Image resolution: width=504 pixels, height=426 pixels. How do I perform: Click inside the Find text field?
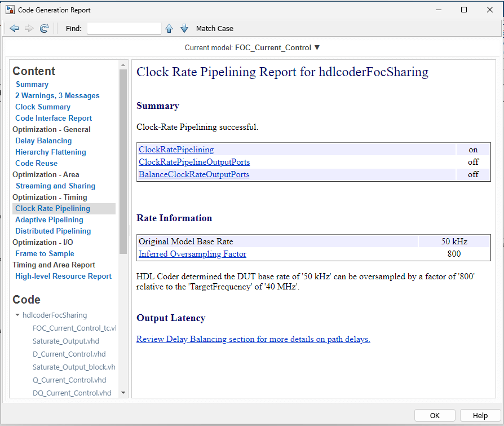pos(124,28)
